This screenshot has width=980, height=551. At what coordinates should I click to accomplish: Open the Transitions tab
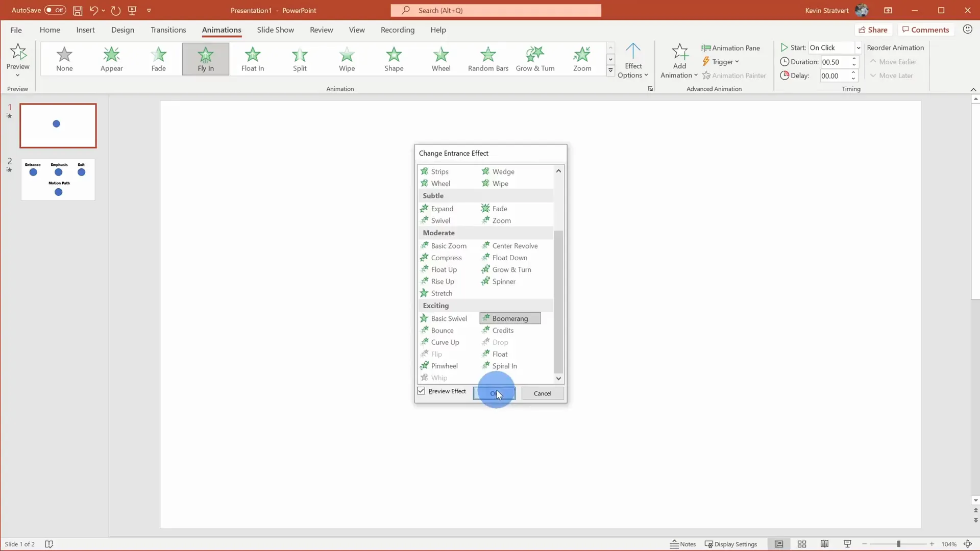(x=168, y=30)
